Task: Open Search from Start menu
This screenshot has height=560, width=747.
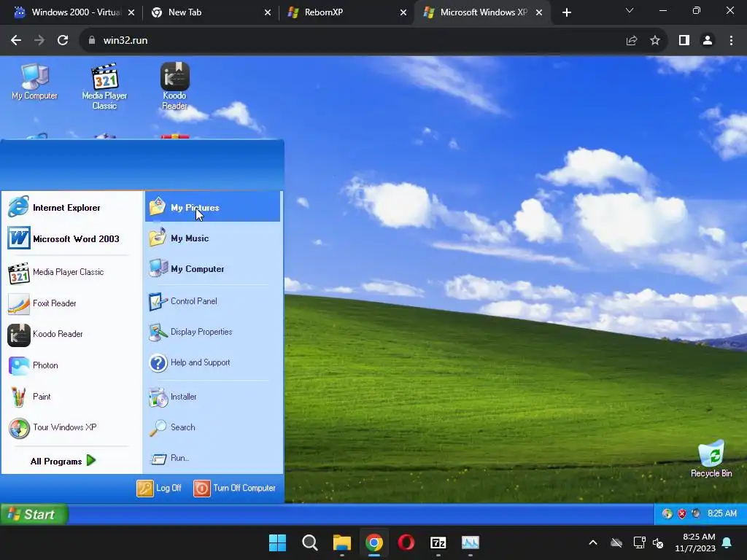Action: point(212,427)
